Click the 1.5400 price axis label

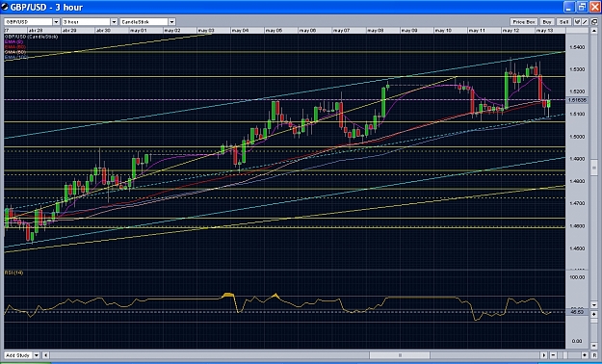pyautogui.click(x=577, y=47)
